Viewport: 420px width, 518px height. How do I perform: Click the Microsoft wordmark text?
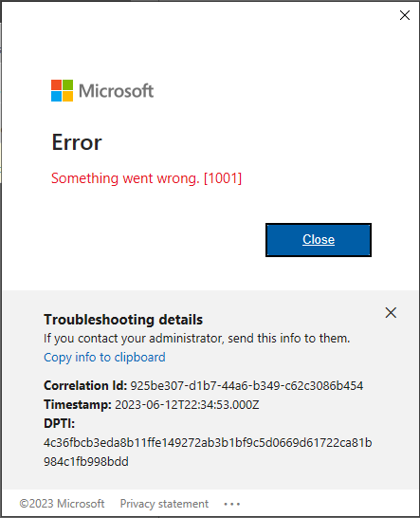[116, 91]
